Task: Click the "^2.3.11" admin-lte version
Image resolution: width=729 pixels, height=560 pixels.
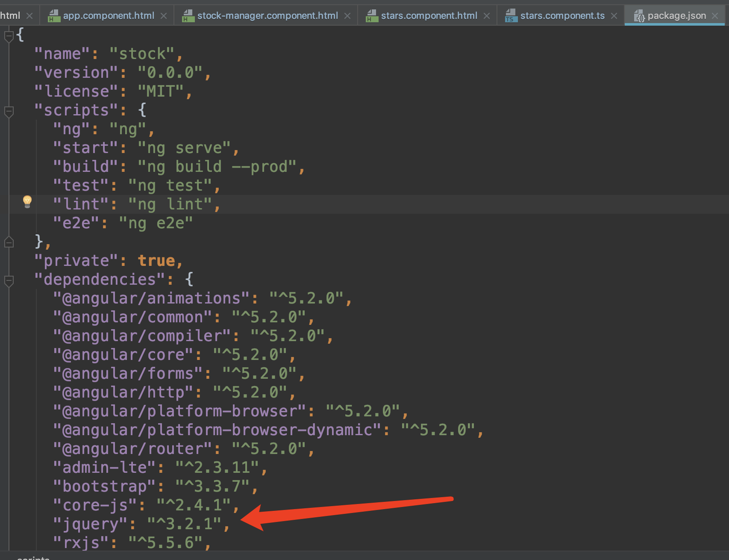Action: coord(218,468)
